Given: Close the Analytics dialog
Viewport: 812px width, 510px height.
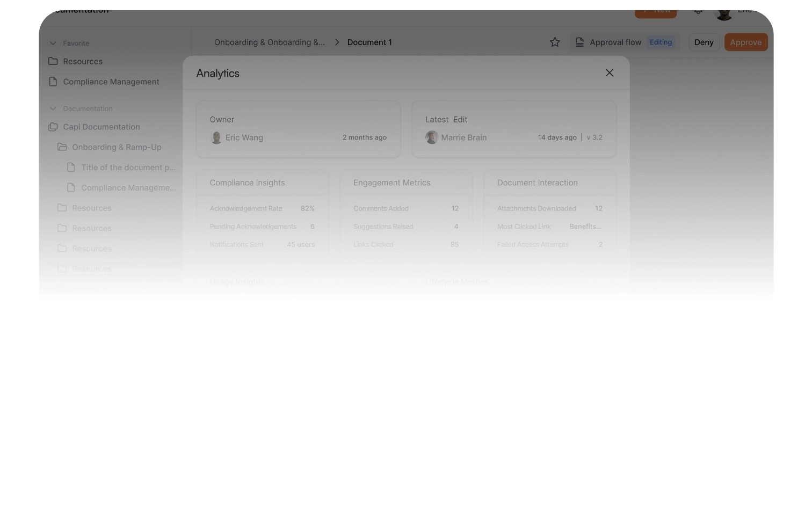Looking at the screenshot, I should point(609,73).
